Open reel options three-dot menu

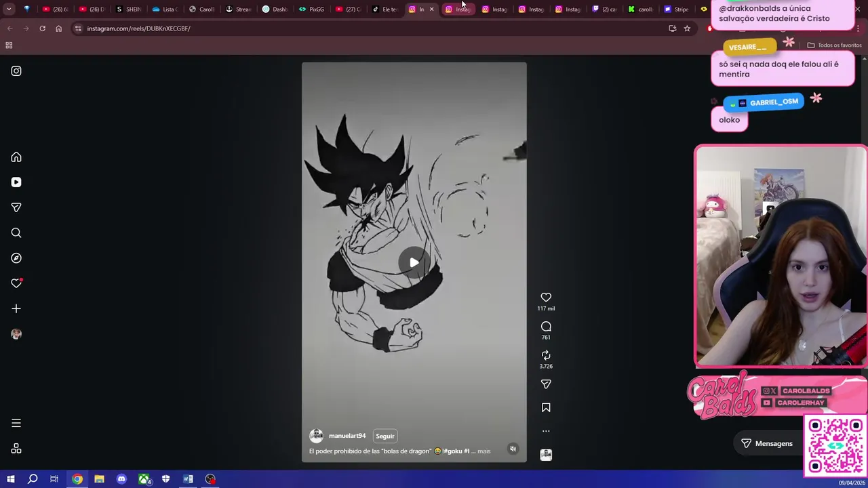tap(546, 431)
